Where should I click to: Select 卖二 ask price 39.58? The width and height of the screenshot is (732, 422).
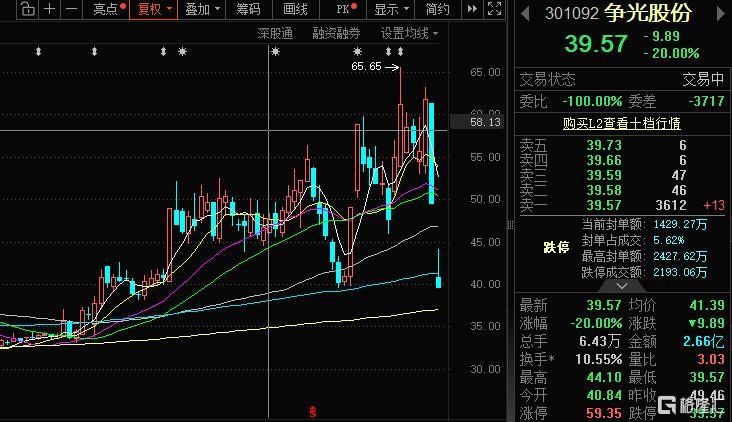604,190
